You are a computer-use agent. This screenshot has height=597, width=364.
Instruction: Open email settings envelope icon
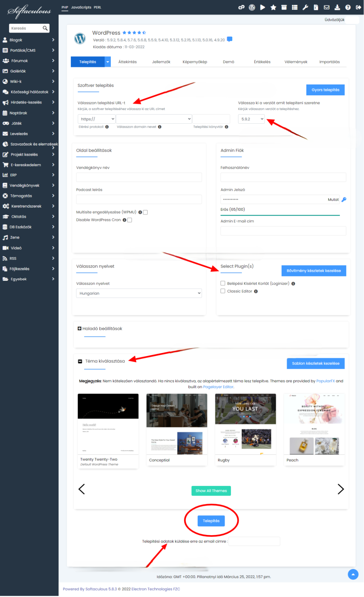pos(327,7)
